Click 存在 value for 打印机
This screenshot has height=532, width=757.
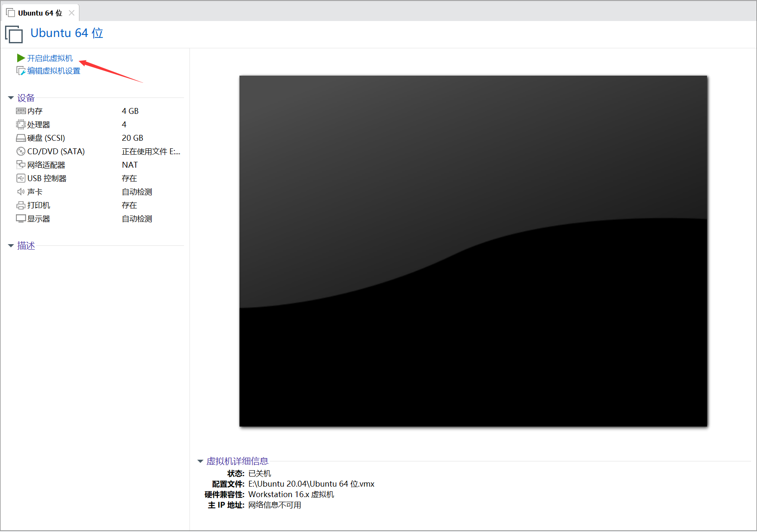point(129,205)
